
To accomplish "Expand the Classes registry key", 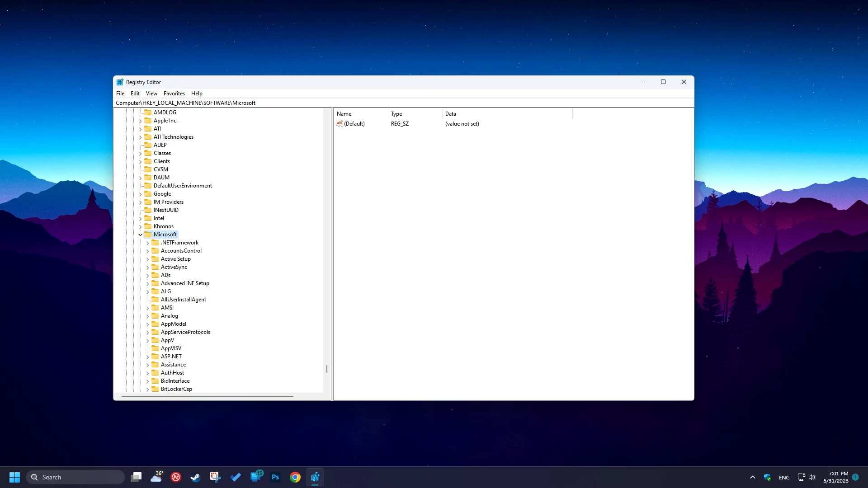I will (x=140, y=153).
